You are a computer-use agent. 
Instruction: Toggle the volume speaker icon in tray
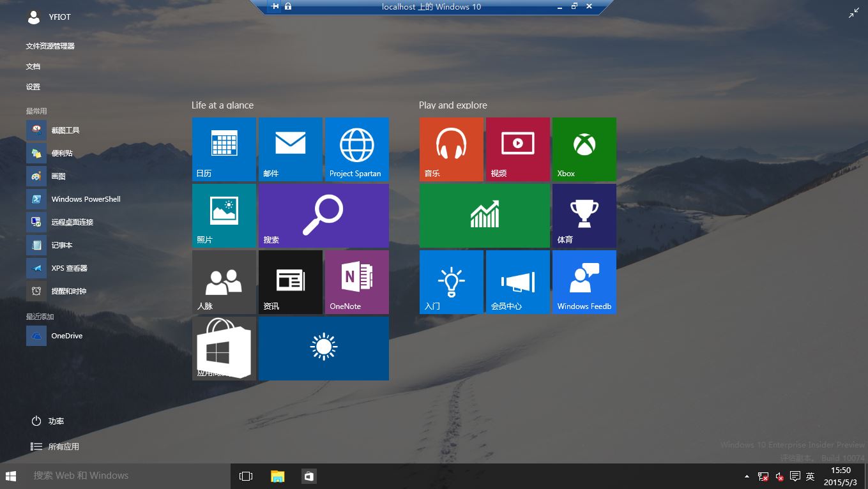tap(779, 476)
